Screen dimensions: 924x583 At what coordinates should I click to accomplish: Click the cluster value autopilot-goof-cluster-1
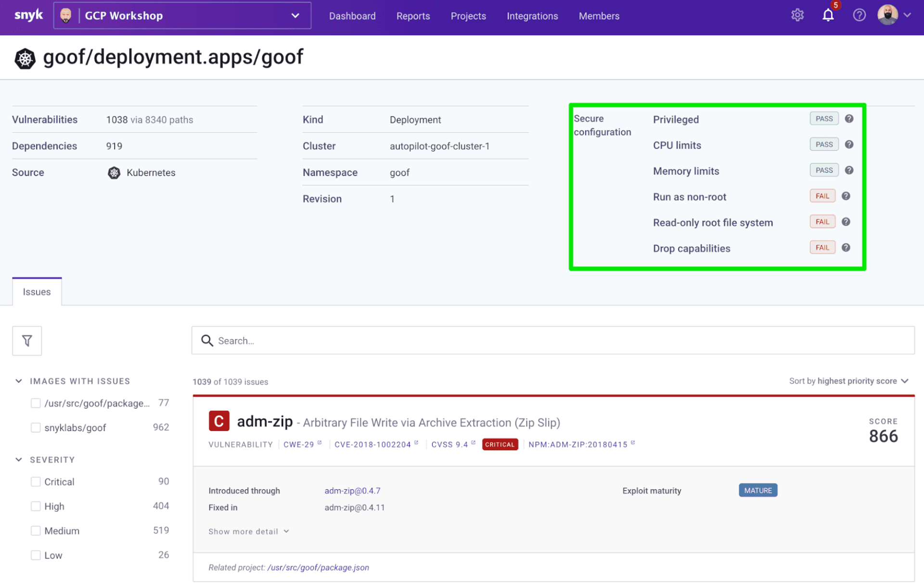pos(439,146)
